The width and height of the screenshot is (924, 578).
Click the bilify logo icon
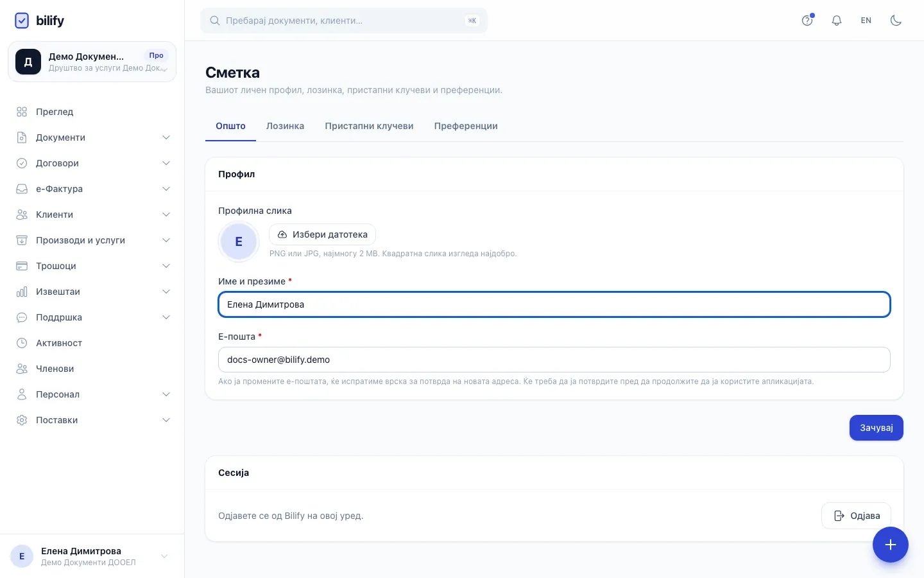click(x=22, y=21)
